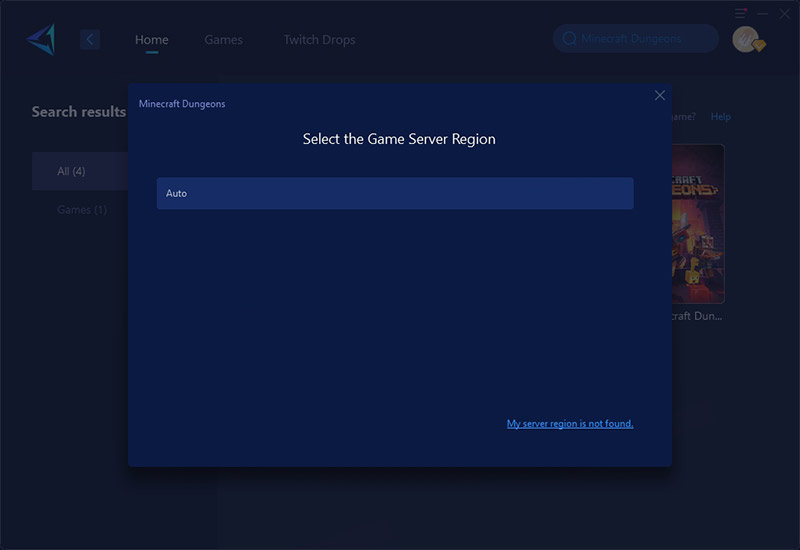
Task: Click the Minecraft Dungeons search field
Action: point(636,38)
